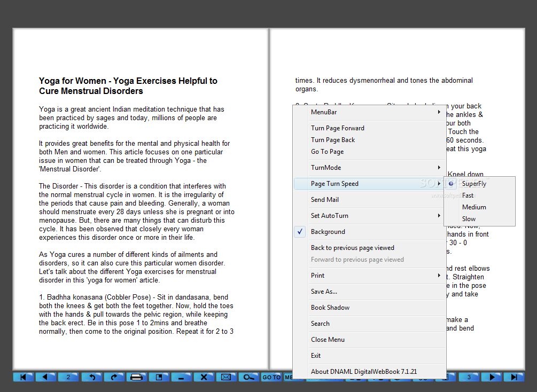Click the GO TO toolbar button
537x392 pixels.
271,377
